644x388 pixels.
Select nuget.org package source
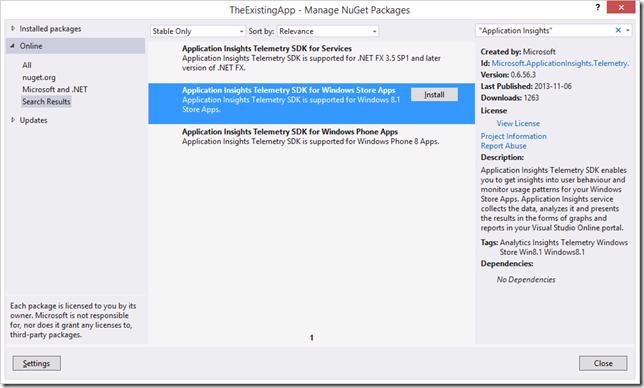click(39, 77)
